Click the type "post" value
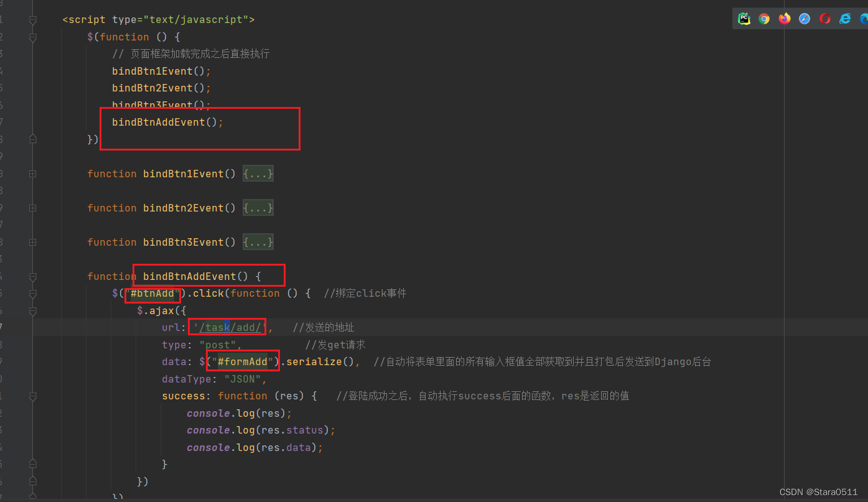Image resolution: width=868 pixels, height=502 pixels. click(217, 345)
